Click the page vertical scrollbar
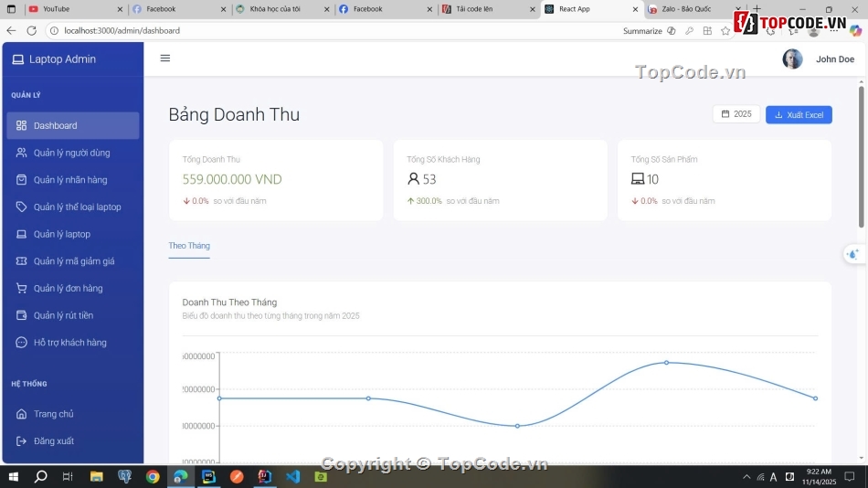The image size is (868, 488). click(x=861, y=155)
